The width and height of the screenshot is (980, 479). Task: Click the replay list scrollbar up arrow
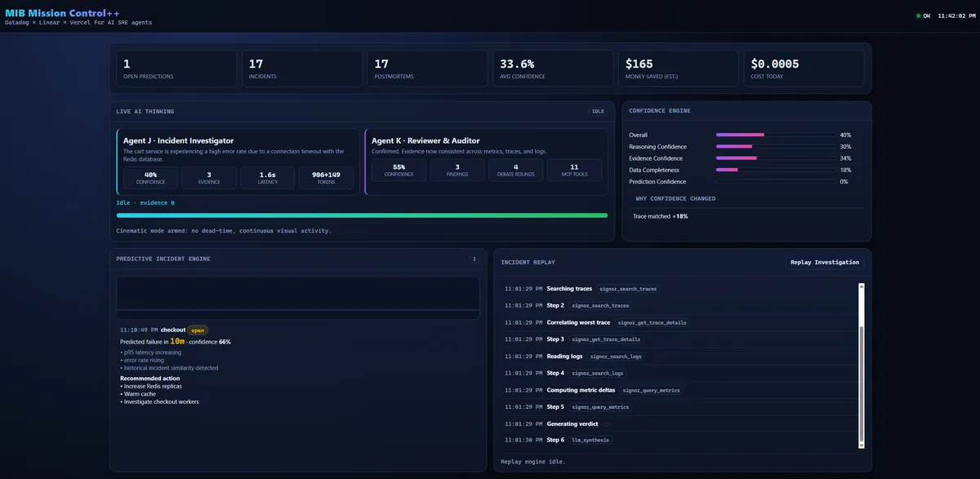click(x=861, y=286)
